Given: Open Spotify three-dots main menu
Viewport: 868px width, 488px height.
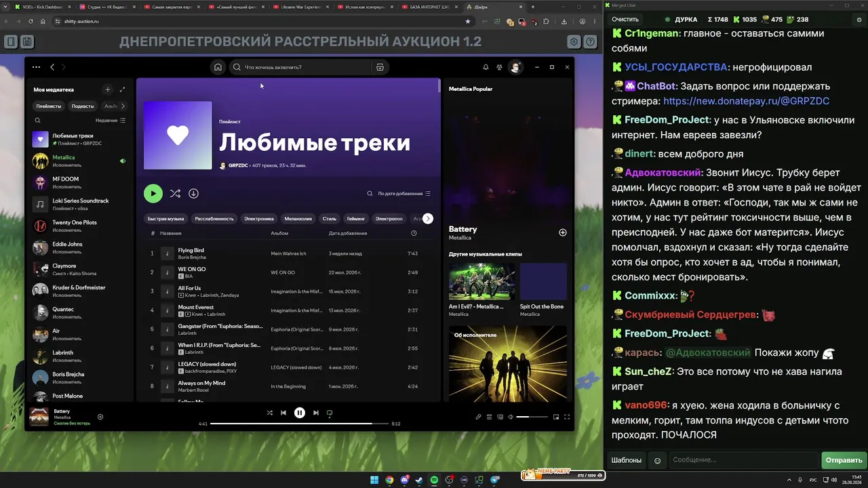Looking at the screenshot, I should coord(36,67).
